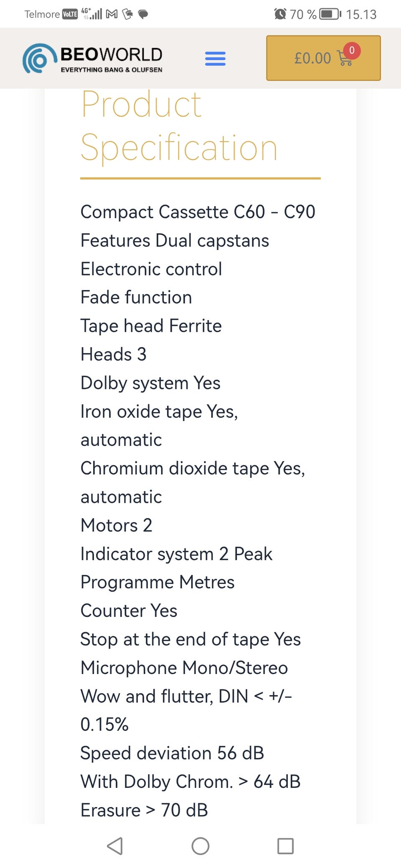Tap the 15.13 clock time
The height and width of the screenshot is (868, 401).
[x=361, y=14]
